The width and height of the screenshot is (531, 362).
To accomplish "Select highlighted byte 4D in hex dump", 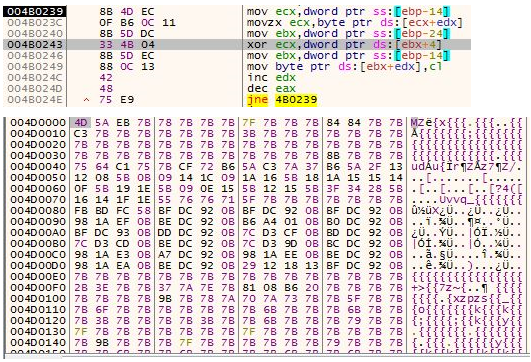I will point(81,122).
